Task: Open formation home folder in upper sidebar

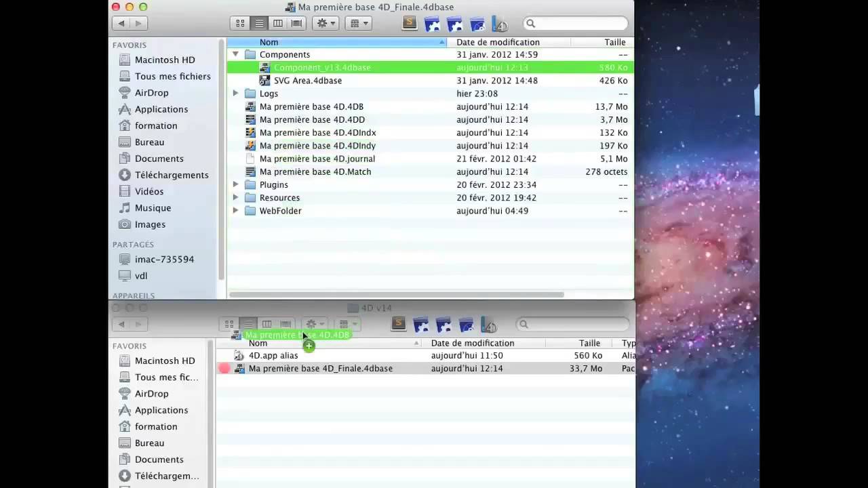Action: coord(156,125)
